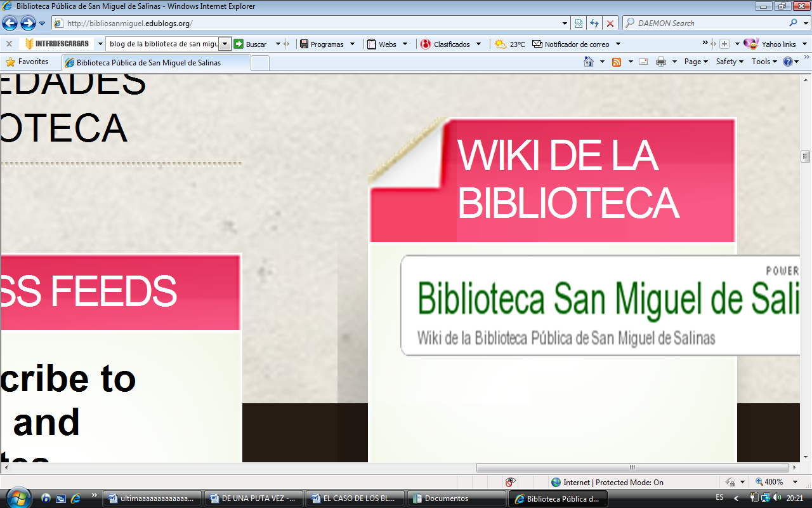
Task: Show more toolbar items with the chevron
Action: click(x=705, y=43)
